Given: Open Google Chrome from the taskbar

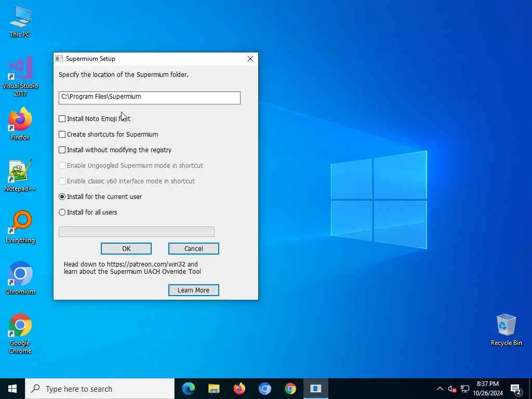Looking at the screenshot, I should coord(290,389).
